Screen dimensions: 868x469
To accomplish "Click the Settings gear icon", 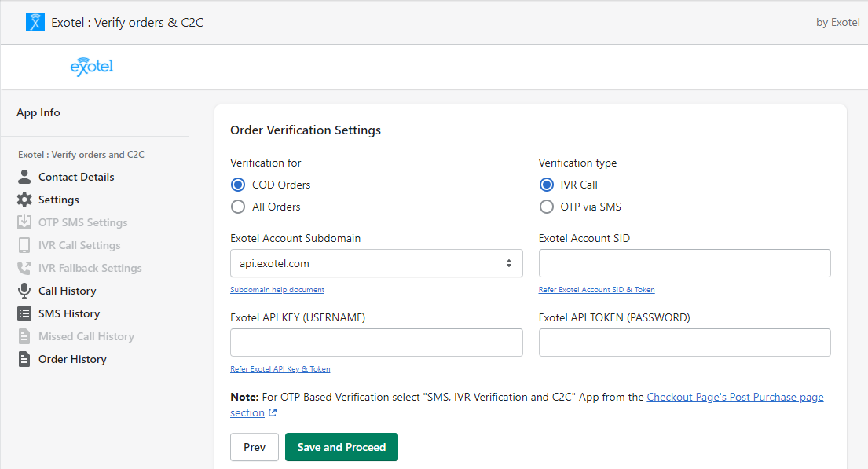I will point(24,200).
